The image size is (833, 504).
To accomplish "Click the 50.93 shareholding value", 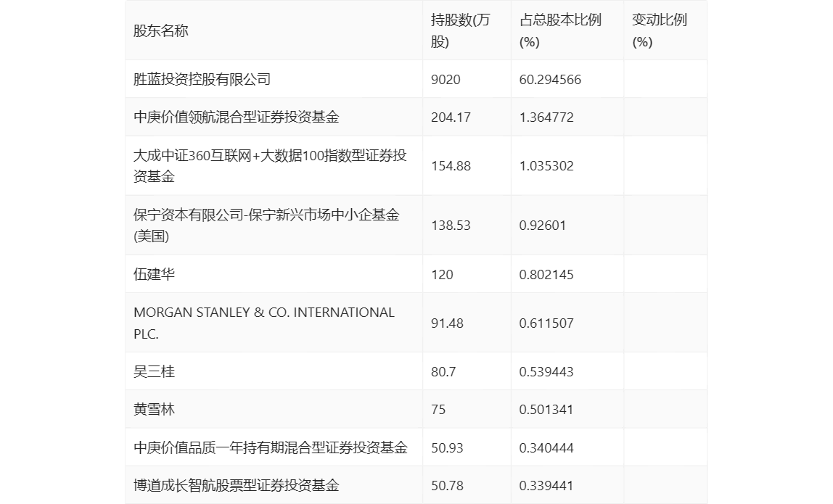I will (447, 447).
